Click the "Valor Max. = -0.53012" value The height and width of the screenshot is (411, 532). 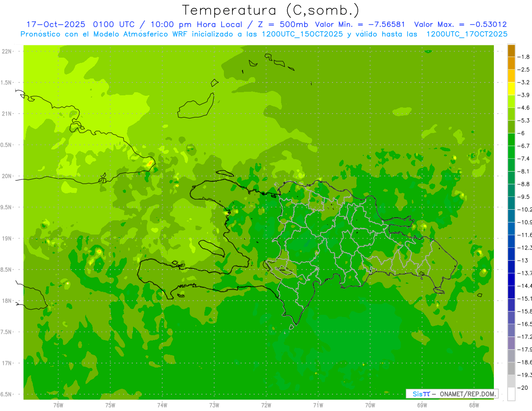pyautogui.click(x=461, y=24)
